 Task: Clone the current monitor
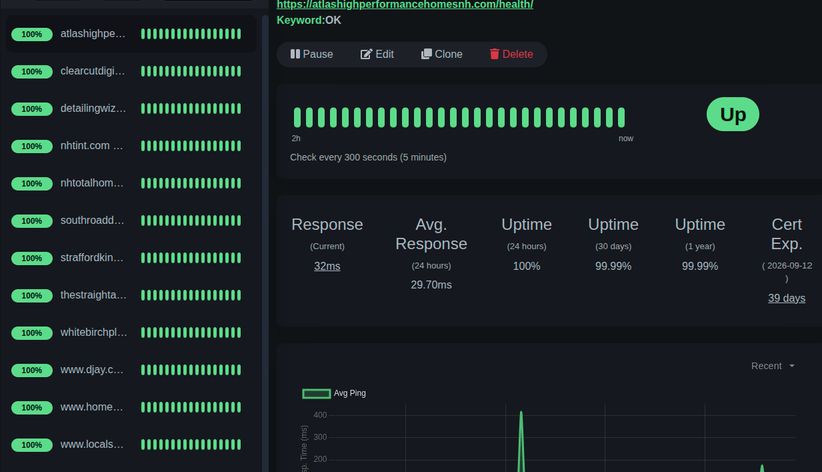click(442, 54)
